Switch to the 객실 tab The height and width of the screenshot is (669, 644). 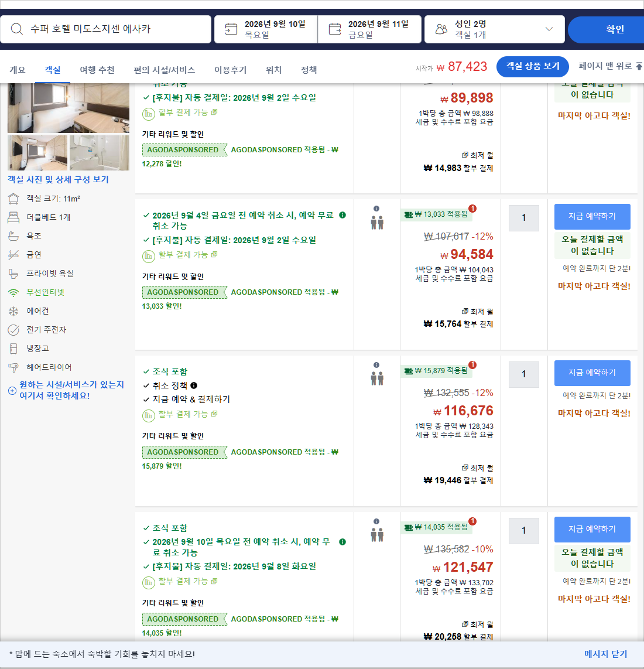[53, 70]
